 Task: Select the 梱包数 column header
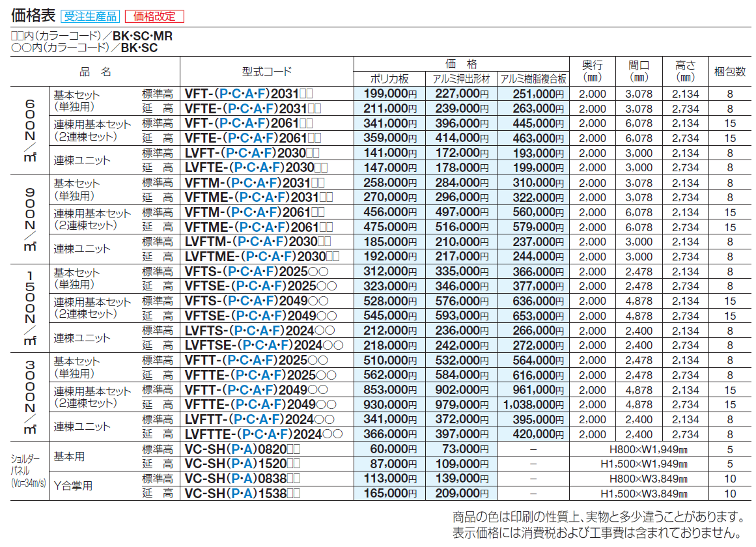click(x=729, y=72)
